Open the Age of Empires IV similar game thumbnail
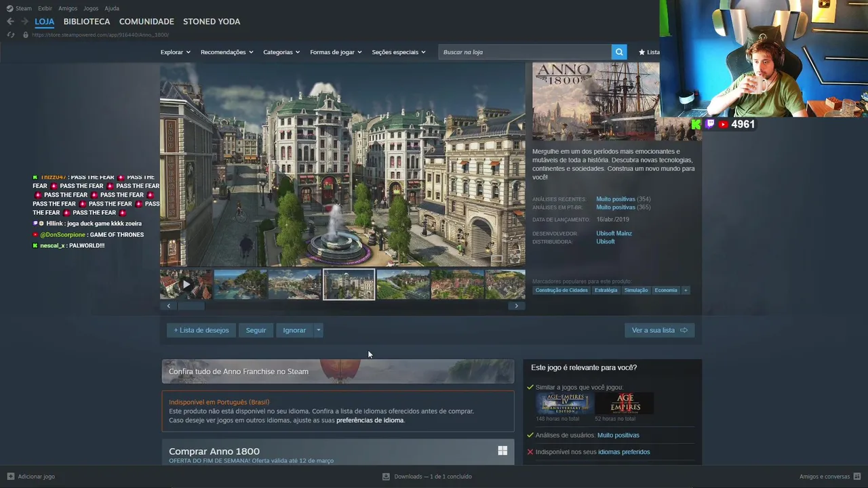The height and width of the screenshot is (488, 868). (565, 403)
